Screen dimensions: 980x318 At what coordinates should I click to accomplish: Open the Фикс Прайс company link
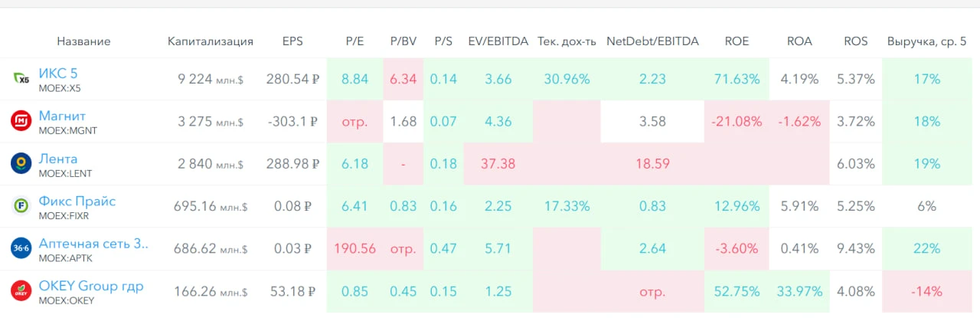77,202
